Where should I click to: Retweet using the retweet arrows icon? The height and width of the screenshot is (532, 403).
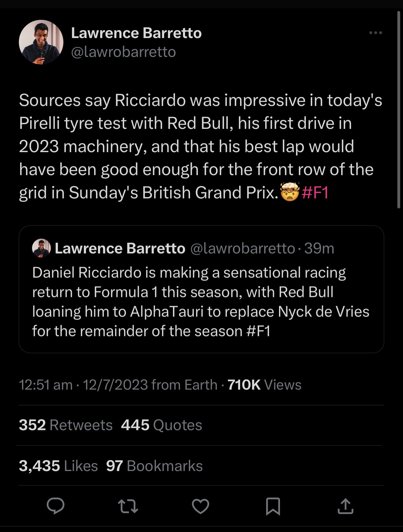click(128, 506)
